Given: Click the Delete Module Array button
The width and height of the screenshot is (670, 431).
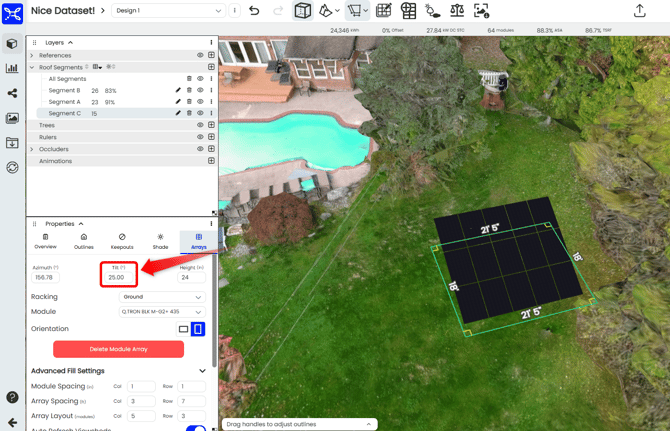Looking at the screenshot, I should coord(118,349).
